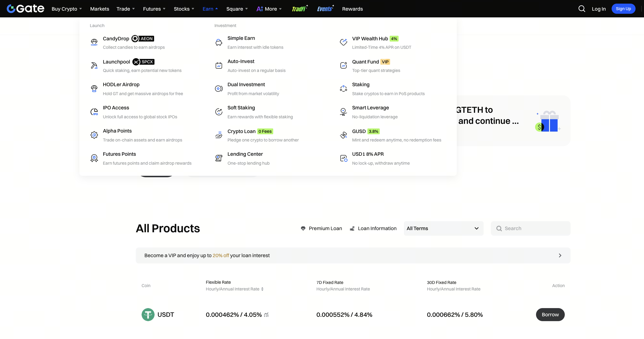Click the VIP Wealth Hub icon

click(343, 42)
